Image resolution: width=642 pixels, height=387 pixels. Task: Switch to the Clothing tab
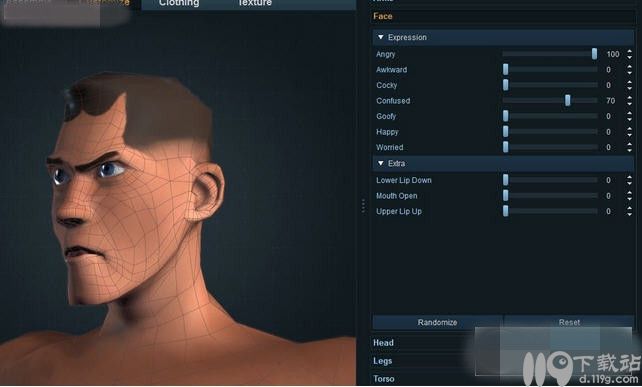179,3
